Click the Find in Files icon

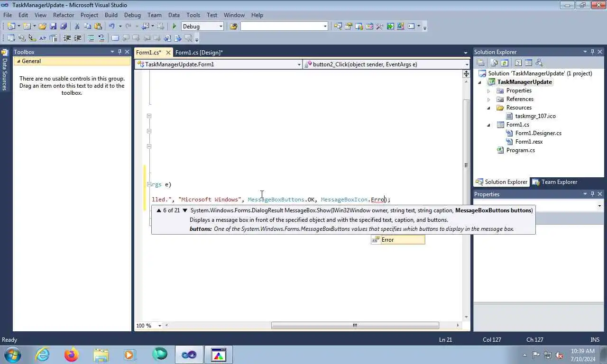point(233,27)
